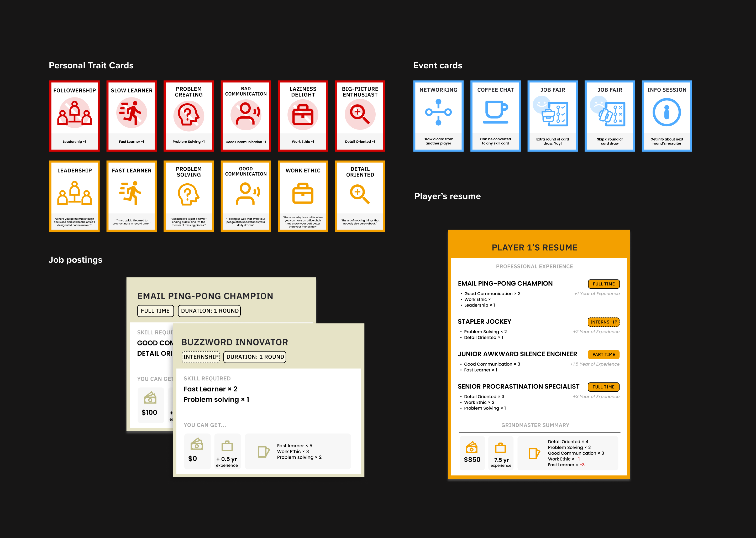
Task: Click the Buzzword Innovator $0 cash icon
Action: point(197,444)
